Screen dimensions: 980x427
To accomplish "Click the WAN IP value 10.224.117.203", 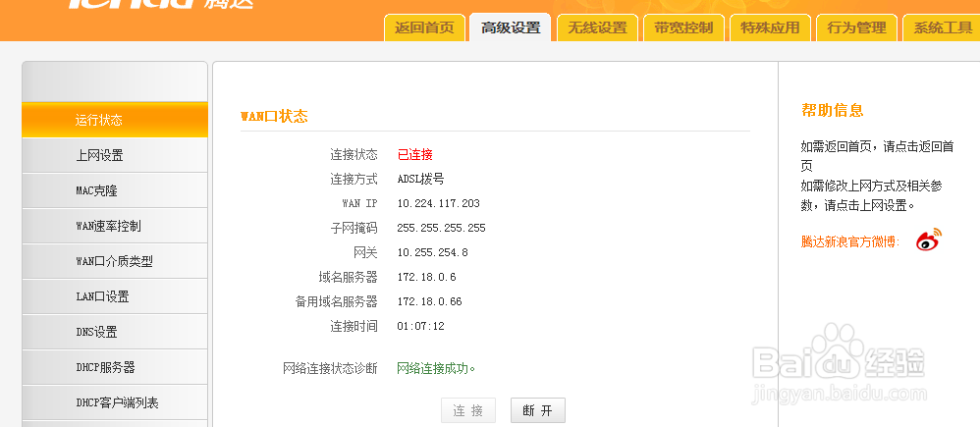I will tap(439, 203).
